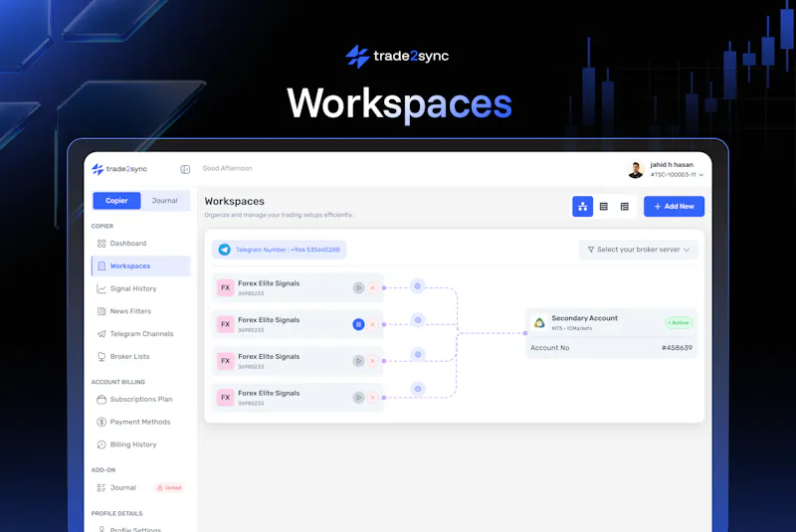The height and width of the screenshot is (532, 796).
Task: Click the red locked badge
Action: 169,488
